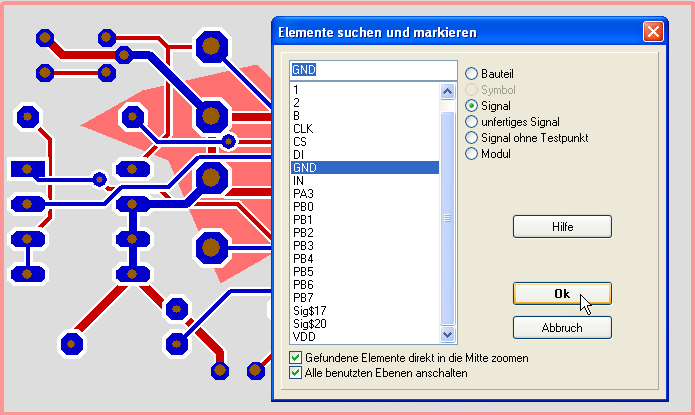This screenshot has width=695, height=415.
Task: Select the DI signal entry
Action: (x=298, y=155)
